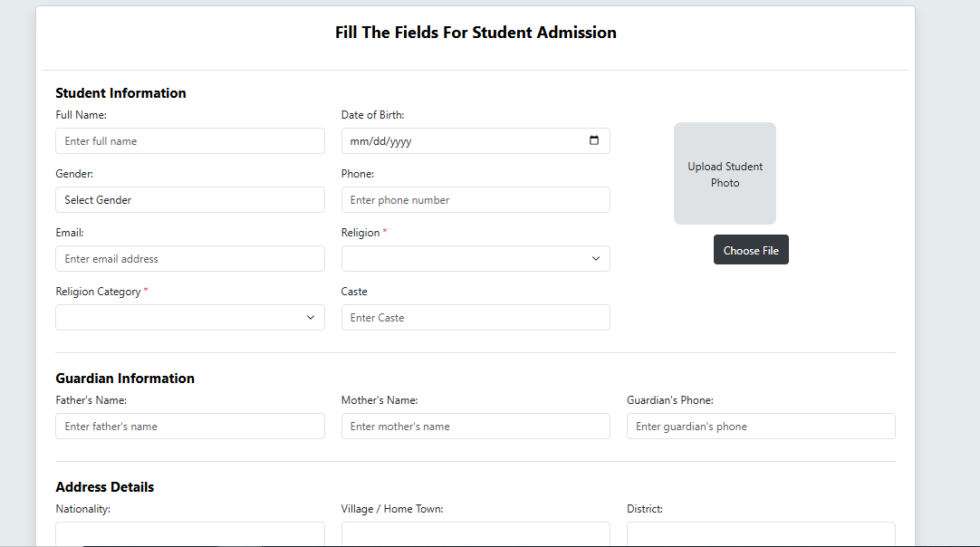980x547 pixels.
Task: Click the Upload Student Photo placeholder
Action: (x=725, y=174)
